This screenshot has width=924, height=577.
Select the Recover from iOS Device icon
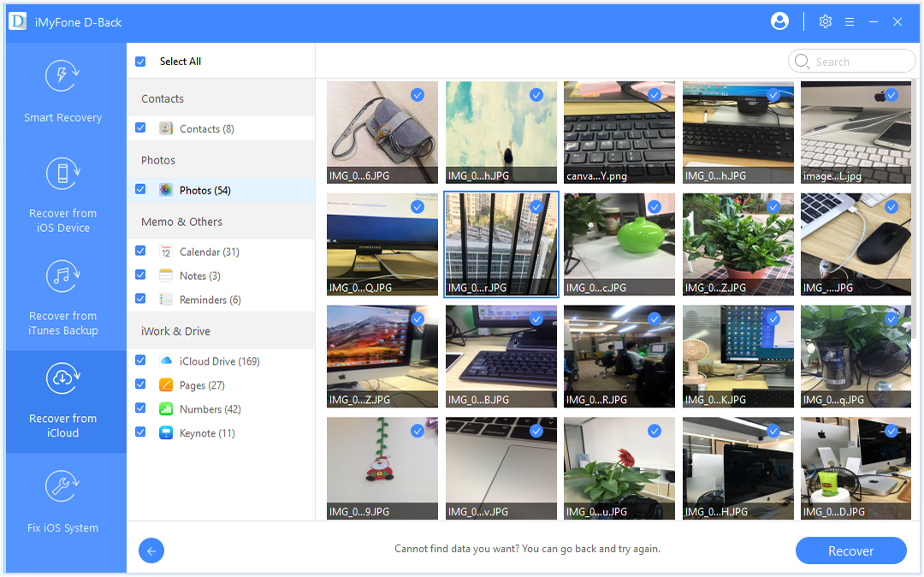62,174
